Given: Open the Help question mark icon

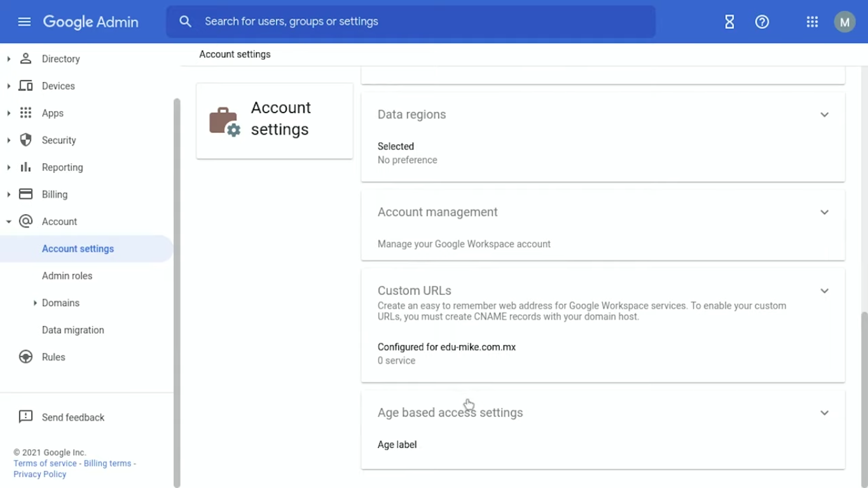Looking at the screenshot, I should click(x=762, y=22).
